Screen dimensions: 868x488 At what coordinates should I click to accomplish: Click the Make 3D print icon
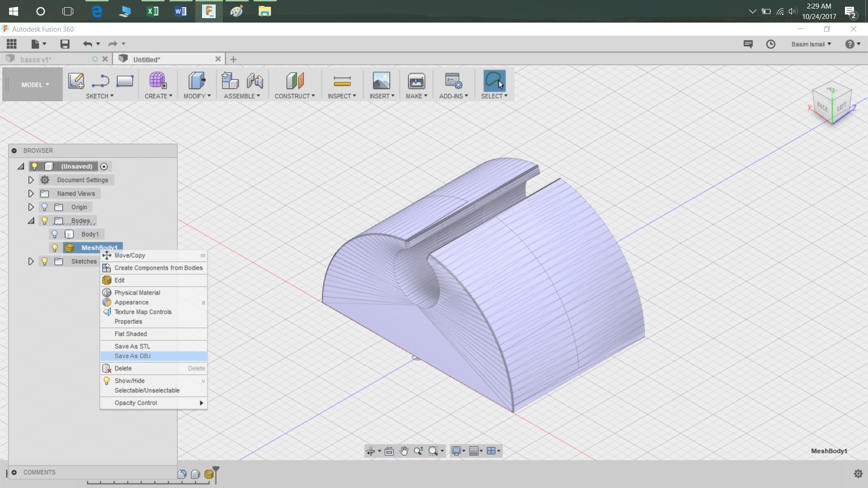pyautogui.click(x=416, y=81)
